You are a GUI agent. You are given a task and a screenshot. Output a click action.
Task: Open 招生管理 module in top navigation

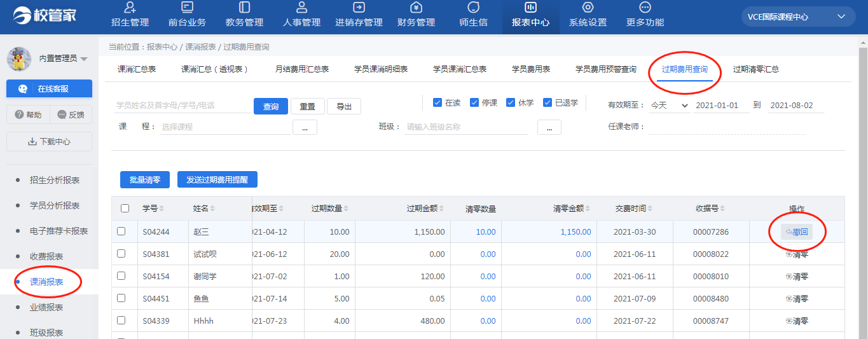tap(130, 15)
